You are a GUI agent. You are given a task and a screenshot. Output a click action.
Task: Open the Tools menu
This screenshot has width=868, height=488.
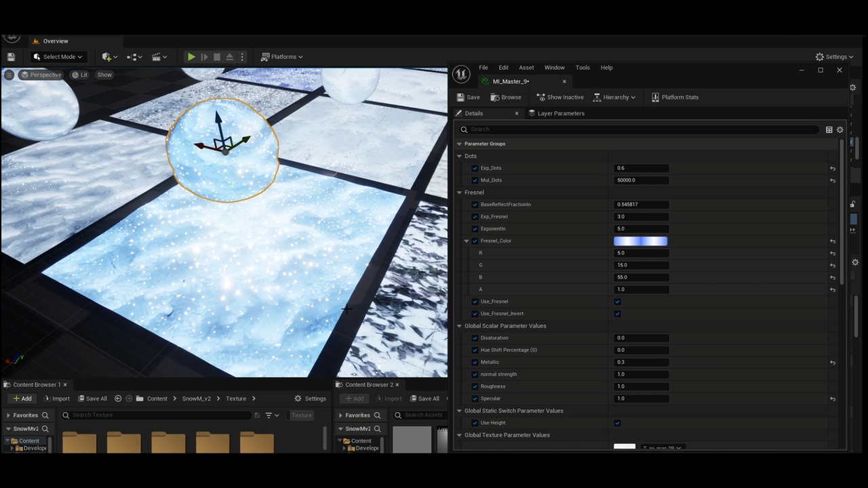583,68
